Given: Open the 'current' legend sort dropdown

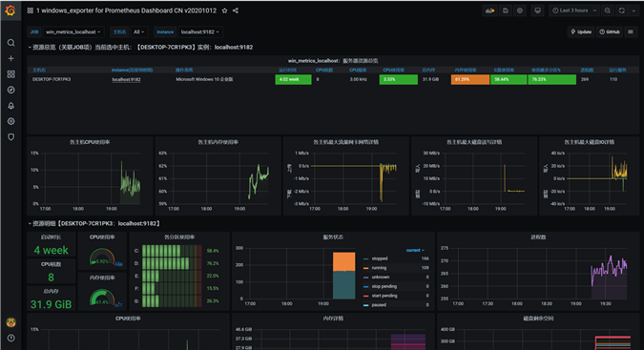Looking at the screenshot, I should coord(415,250).
